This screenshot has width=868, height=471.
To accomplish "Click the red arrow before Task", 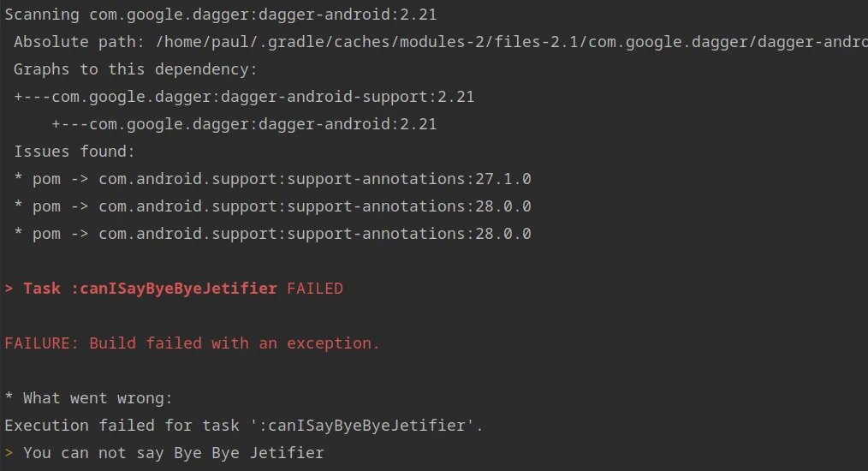I will [x=9, y=289].
